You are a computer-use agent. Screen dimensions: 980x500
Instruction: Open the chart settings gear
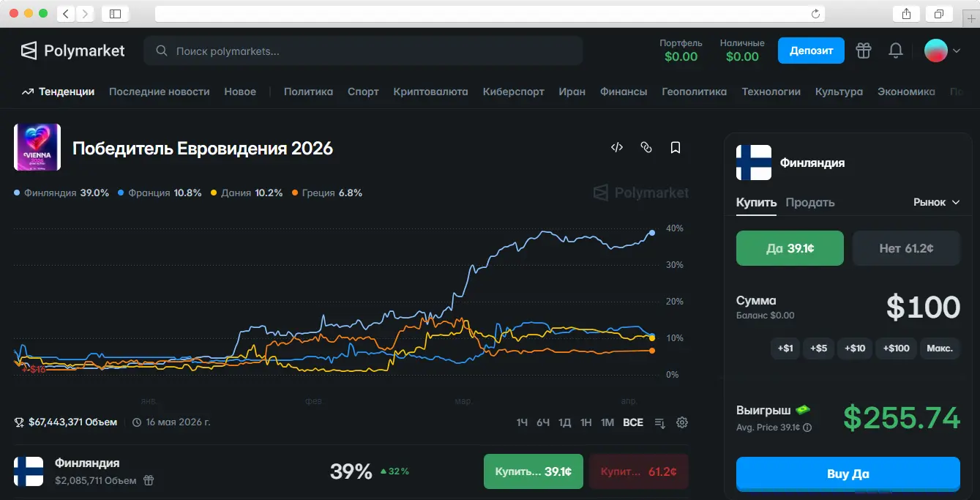(x=682, y=422)
